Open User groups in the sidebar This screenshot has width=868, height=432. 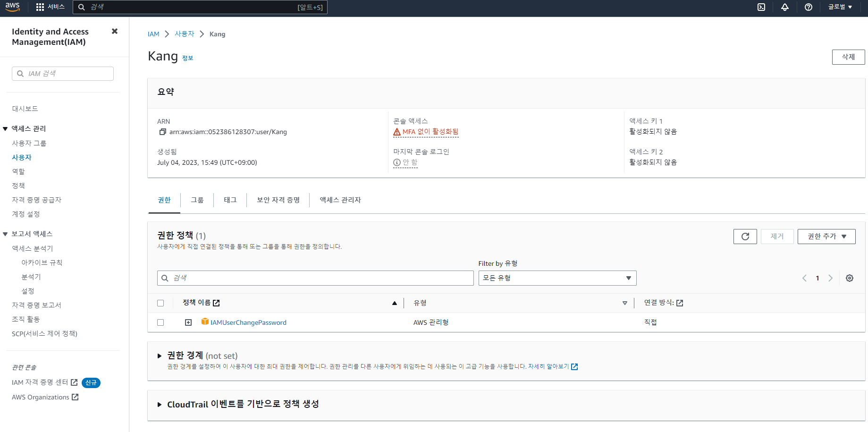click(x=29, y=143)
